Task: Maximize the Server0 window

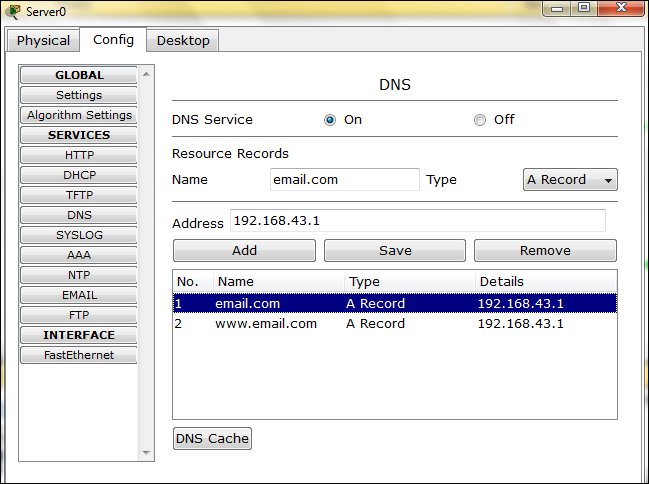Action: [584, 8]
